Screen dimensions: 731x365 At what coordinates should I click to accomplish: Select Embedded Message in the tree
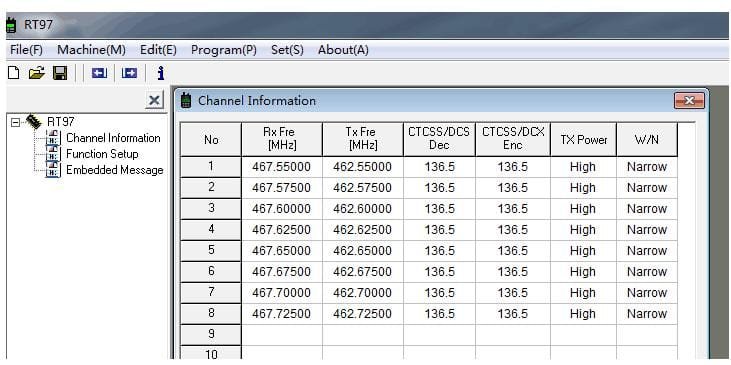(115, 170)
